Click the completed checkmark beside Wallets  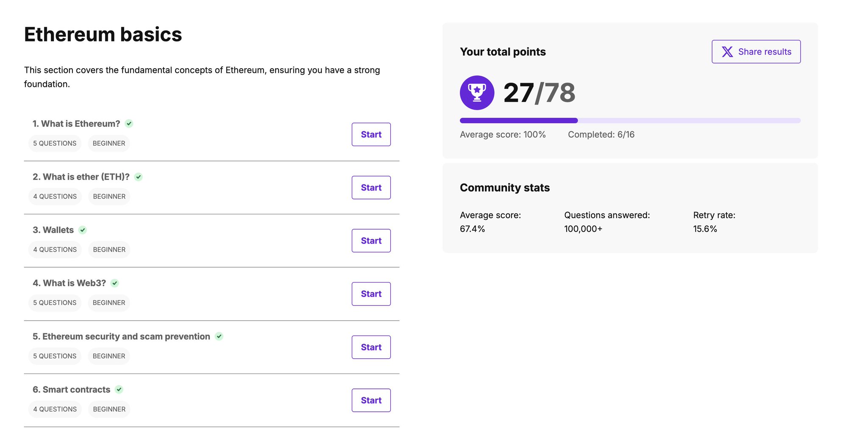click(83, 230)
